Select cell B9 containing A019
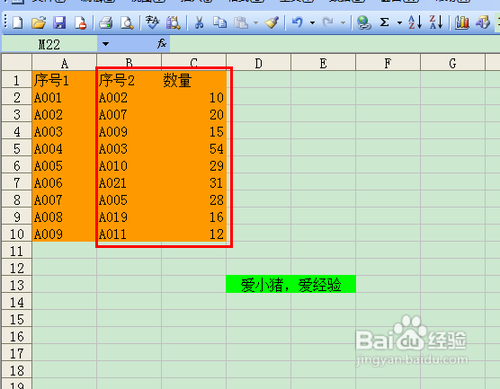Image resolution: width=500 pixels, height=389 pixels. point(129,217)
